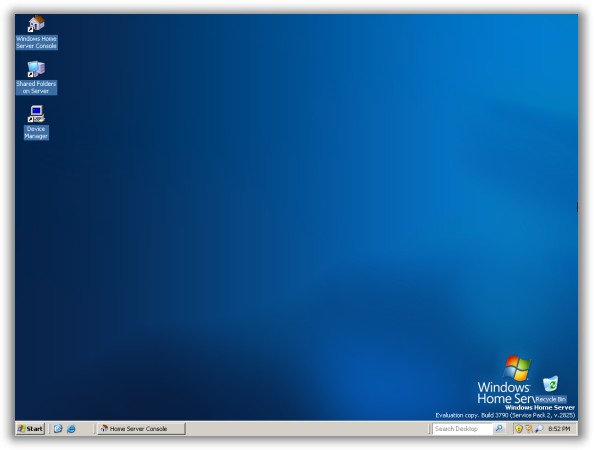Click the yellow security shield tray icon
The image size is (595, 450).
519,429
